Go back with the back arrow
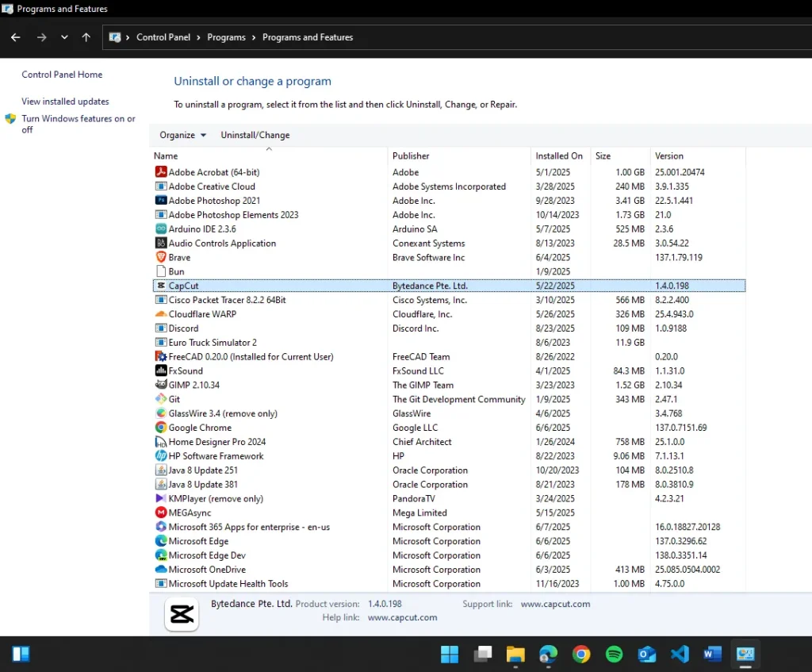812x672 pixels. (x=16, y=37)
